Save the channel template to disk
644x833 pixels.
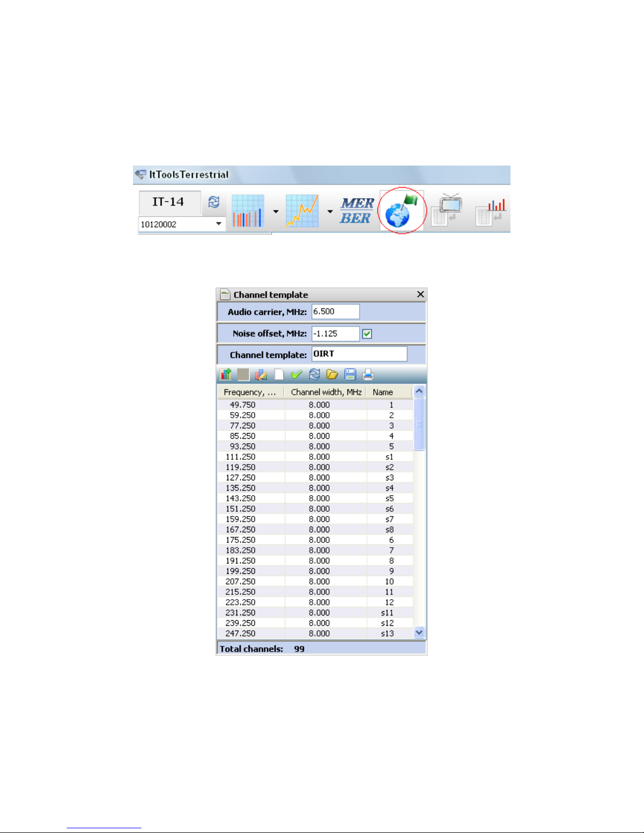350,374
